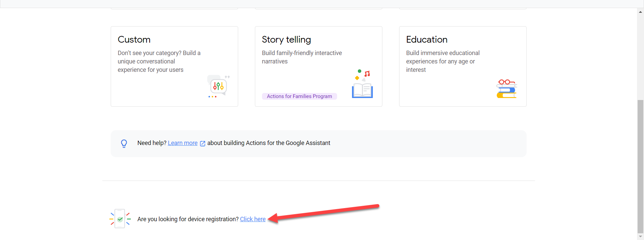Screen dimensions: 644x240
Task: Click the Education books and glasses icon
Action: (x=506, y=89)
